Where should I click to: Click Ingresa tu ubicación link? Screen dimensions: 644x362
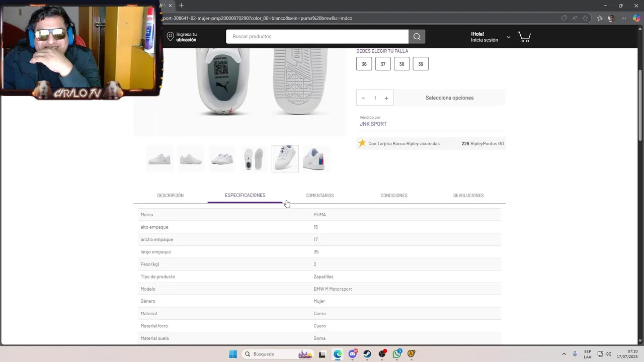(x=186, y=37)
